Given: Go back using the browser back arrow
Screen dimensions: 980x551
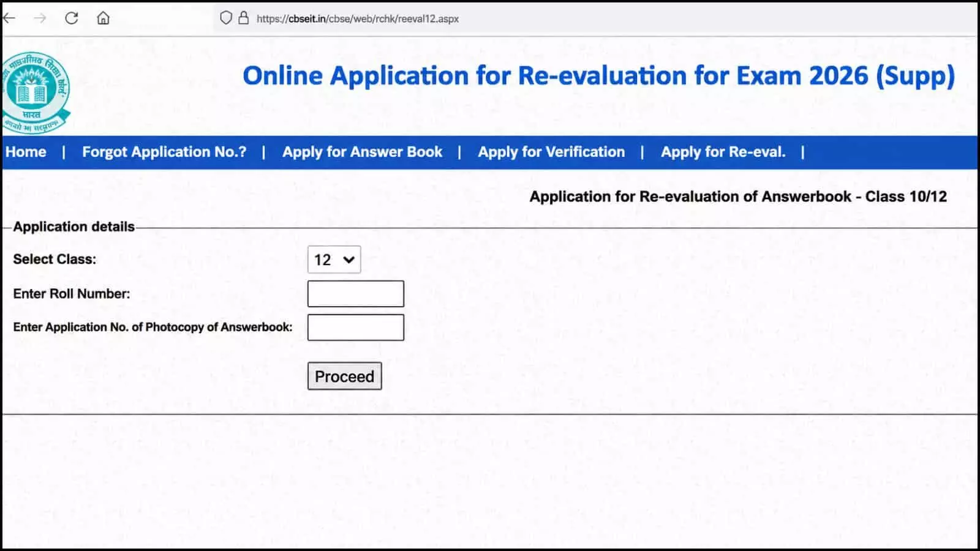Looking at the screenshot, I should [9, 18].
